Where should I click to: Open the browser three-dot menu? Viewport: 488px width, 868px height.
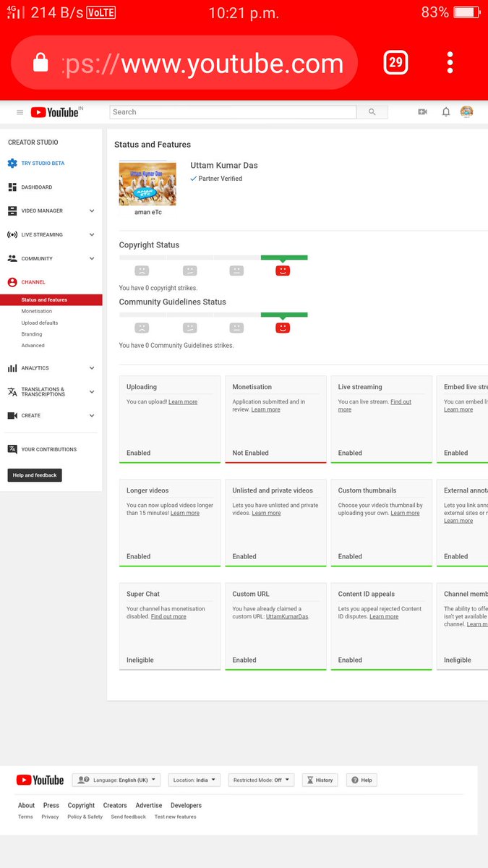[450, 63]
